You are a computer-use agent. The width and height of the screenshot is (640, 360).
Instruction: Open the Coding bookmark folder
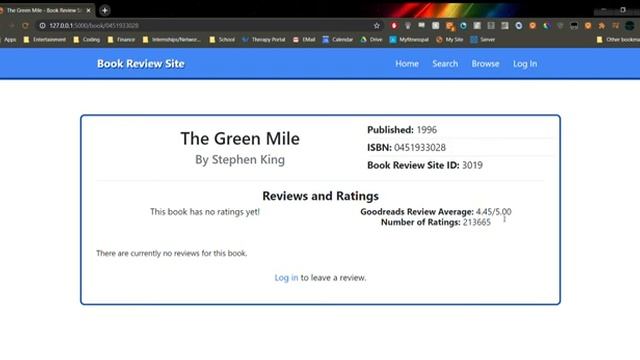87,40
